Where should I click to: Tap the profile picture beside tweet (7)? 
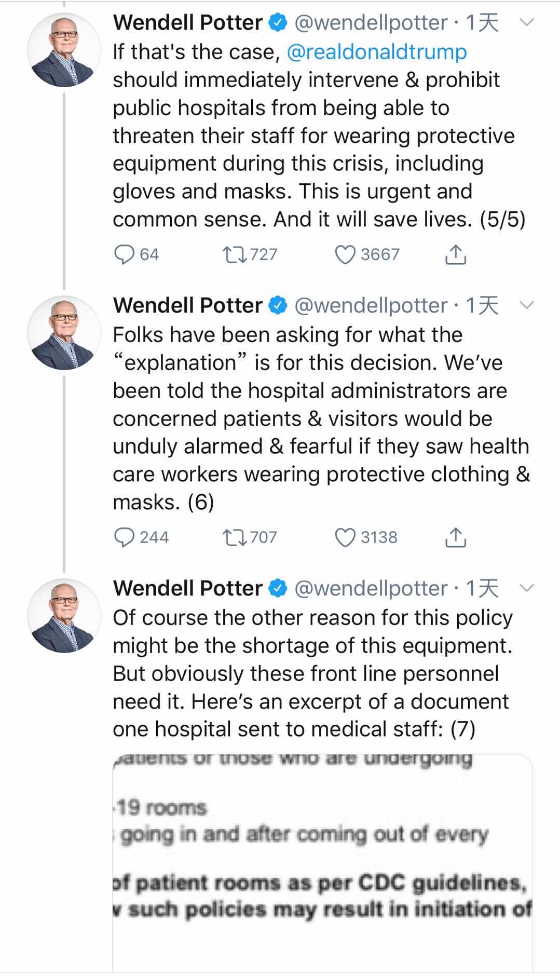point(64,616)
